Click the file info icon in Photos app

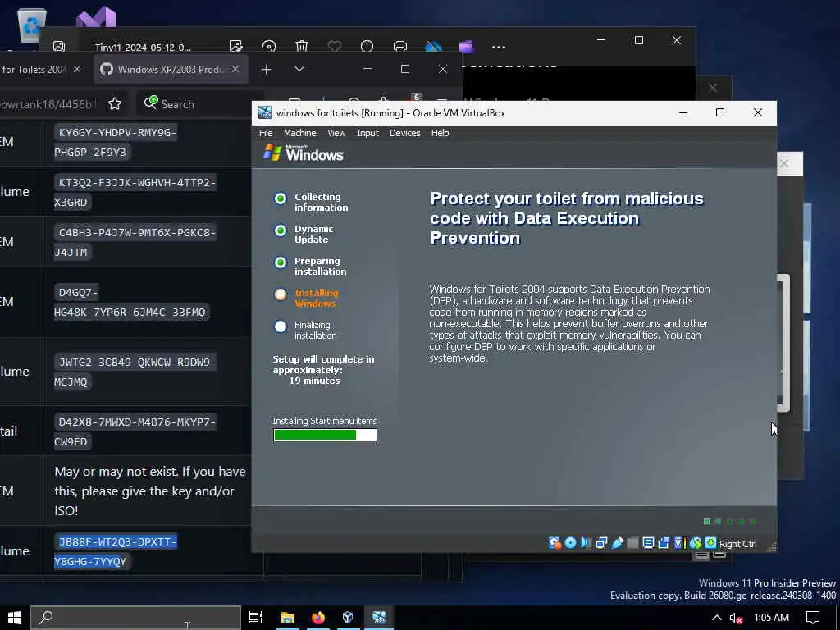[367, 47]
